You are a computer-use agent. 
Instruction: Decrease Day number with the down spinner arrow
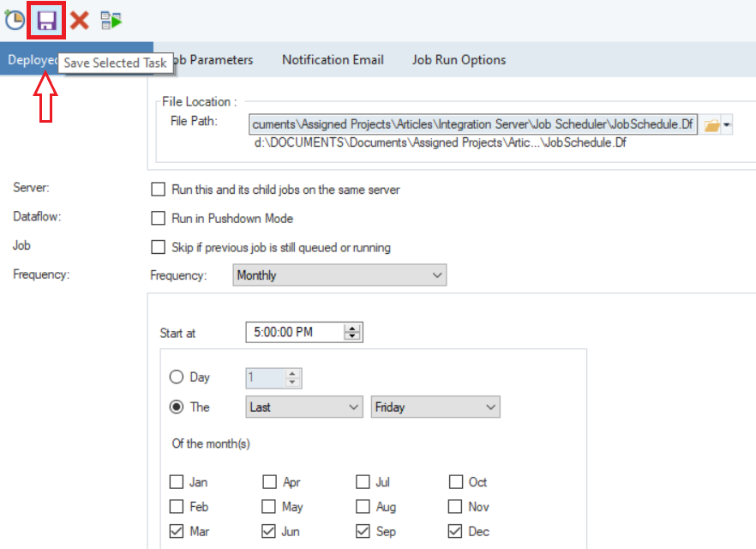[x=292, y=382]
